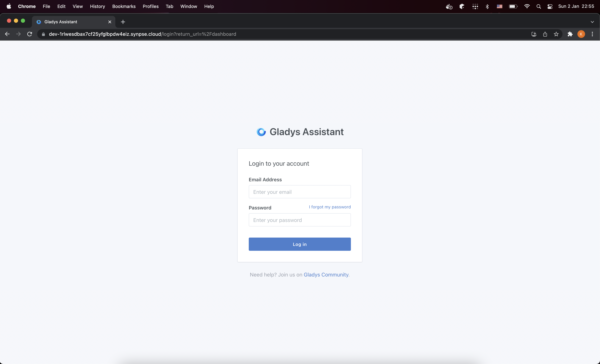Click the browser reload page icon

click(30, 34)
